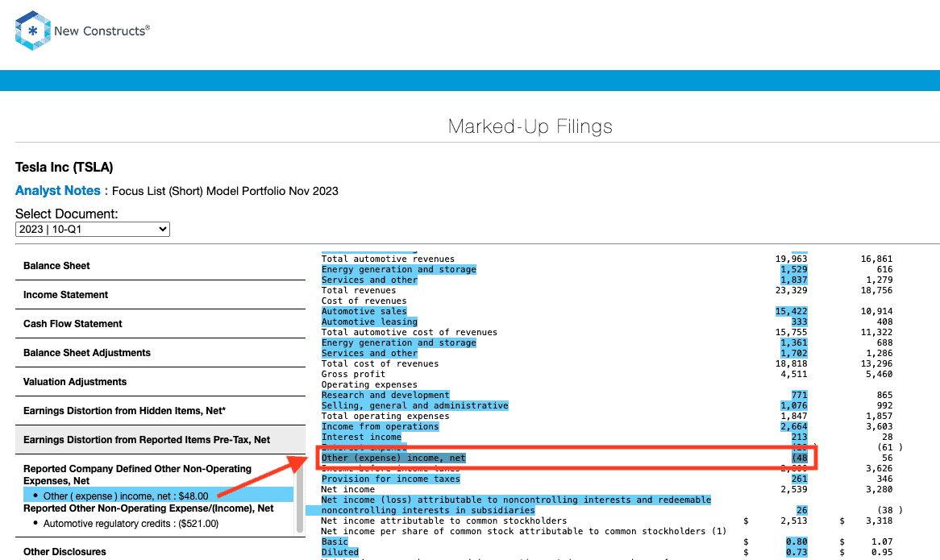Click the highlighted noncontrolling interests value 26
The image size is (940, 560).
pos(801,510)
